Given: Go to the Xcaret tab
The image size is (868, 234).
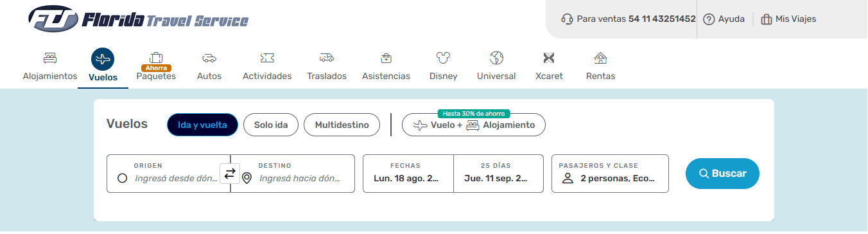Looking at the screenshot, I should (549, 66).
